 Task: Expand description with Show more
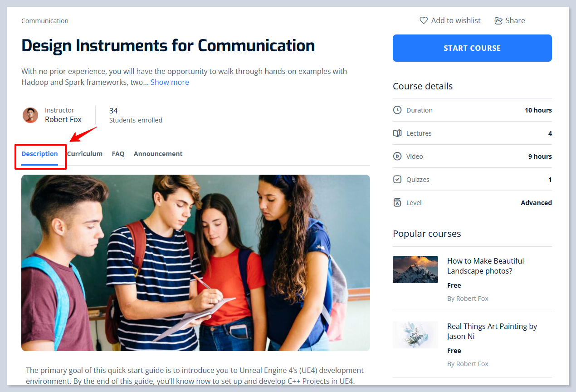[x=170, y=82]
